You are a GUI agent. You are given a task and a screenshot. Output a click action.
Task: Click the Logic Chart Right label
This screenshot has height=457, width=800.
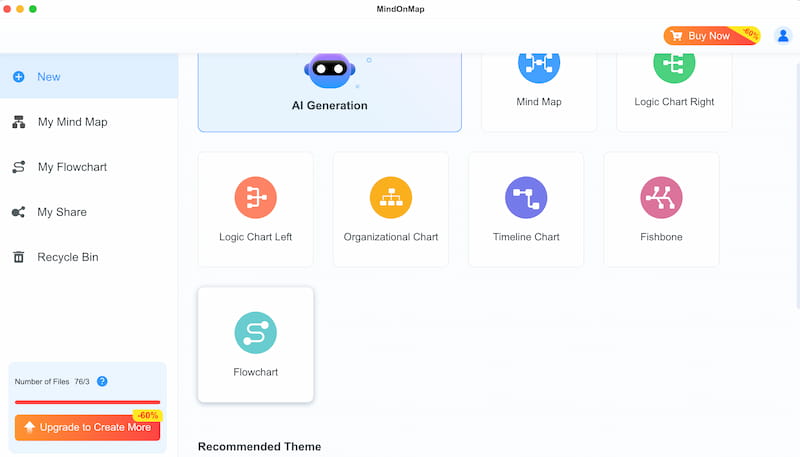[x=674, y=101]
